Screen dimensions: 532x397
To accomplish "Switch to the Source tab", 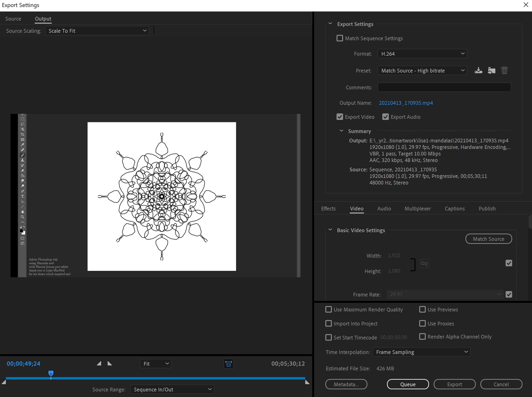I will click(x=13, y=19).
